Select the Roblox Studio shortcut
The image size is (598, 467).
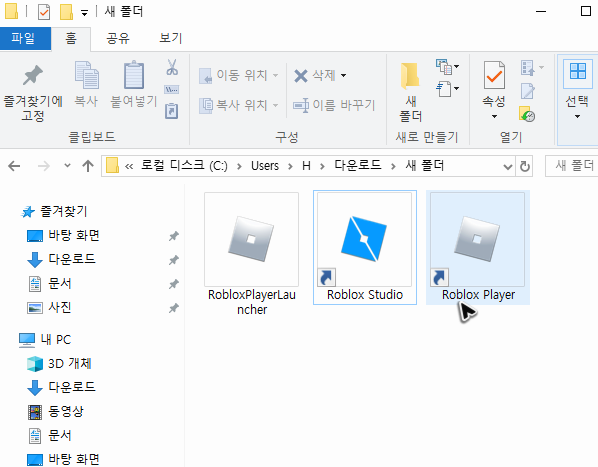point(365,247)
